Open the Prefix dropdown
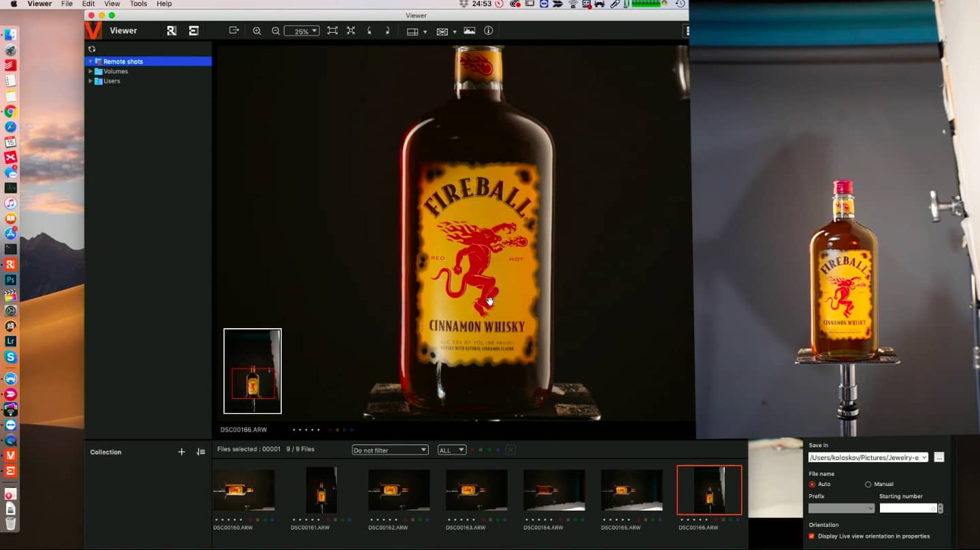 [841, 508]
